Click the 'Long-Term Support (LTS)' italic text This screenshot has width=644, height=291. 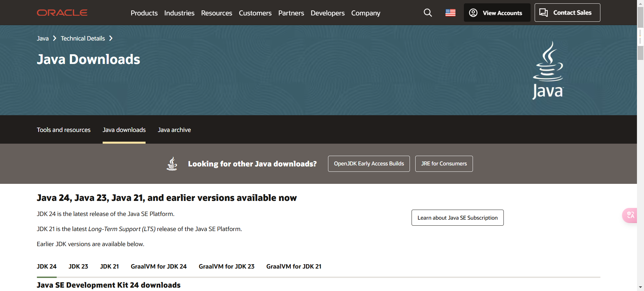122,229
